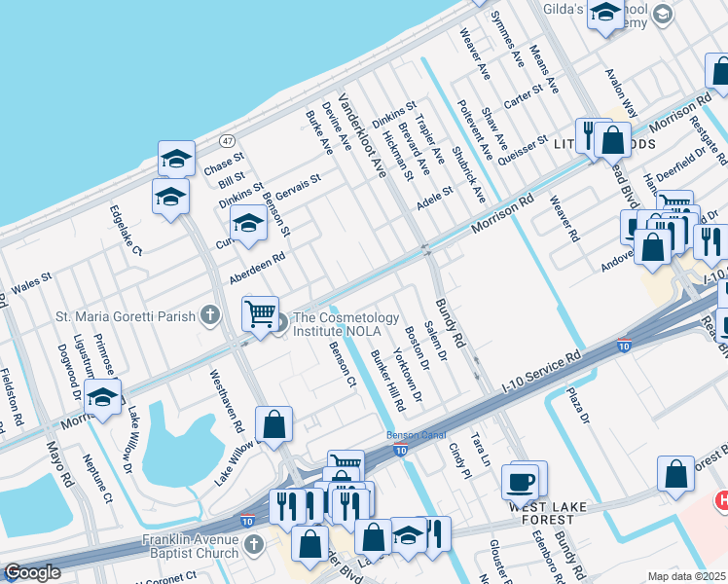The width and height of the screenshot is (728, 584).
Task: Click the Wales St label
Action: [31, 283]
